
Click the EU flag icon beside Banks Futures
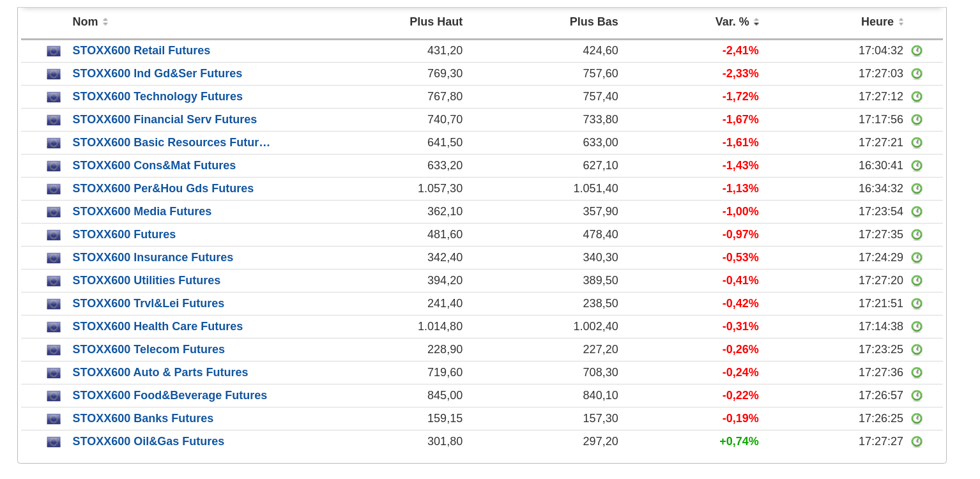(x=54, y=419)
